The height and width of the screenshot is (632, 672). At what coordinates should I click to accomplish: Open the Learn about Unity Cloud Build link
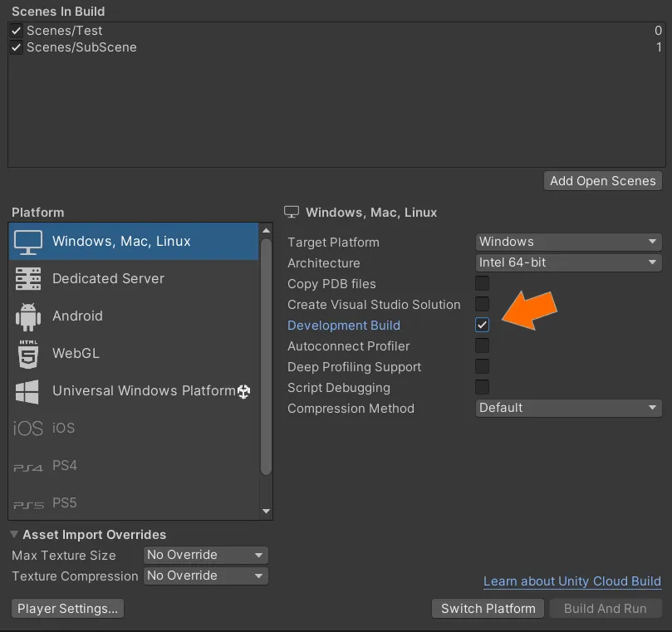[x=572, y=581]
